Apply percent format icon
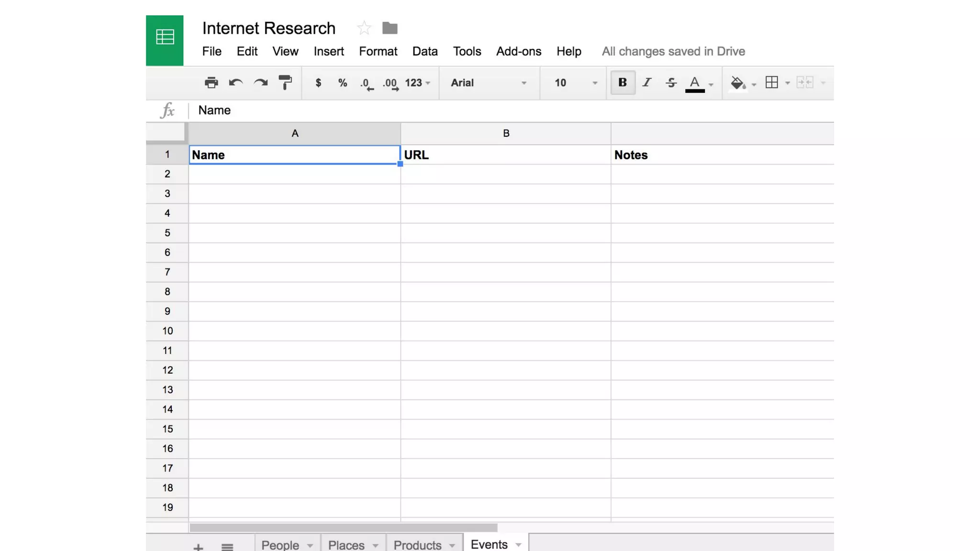Screen dimensions: 980x551 (343, 83)
